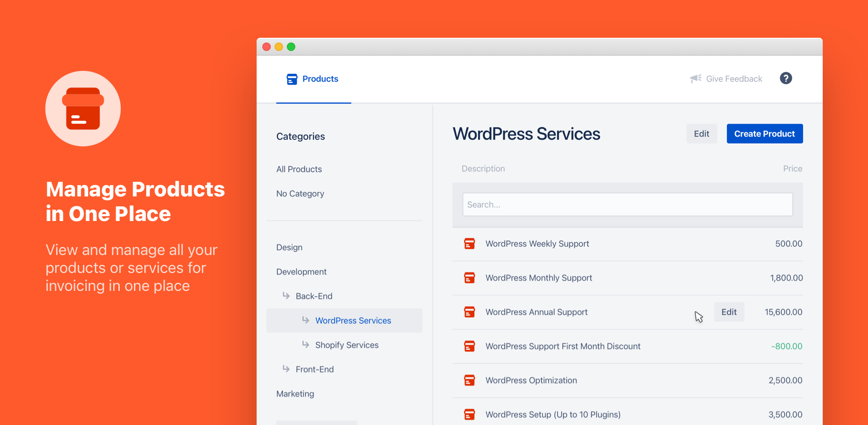Click the arrow icon beside Shopify Services
868x425 pixels.
tap(306, 344)
